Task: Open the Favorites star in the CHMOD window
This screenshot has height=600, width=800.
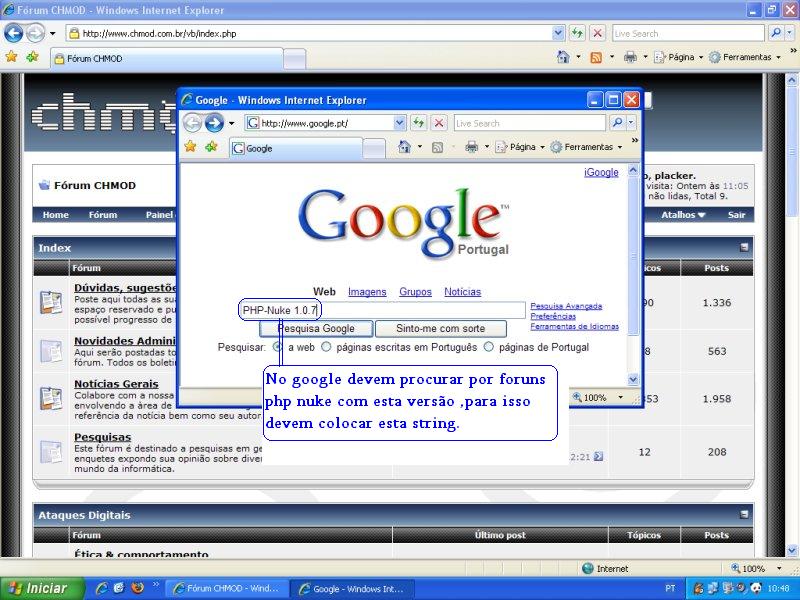Action: (11, 57)
